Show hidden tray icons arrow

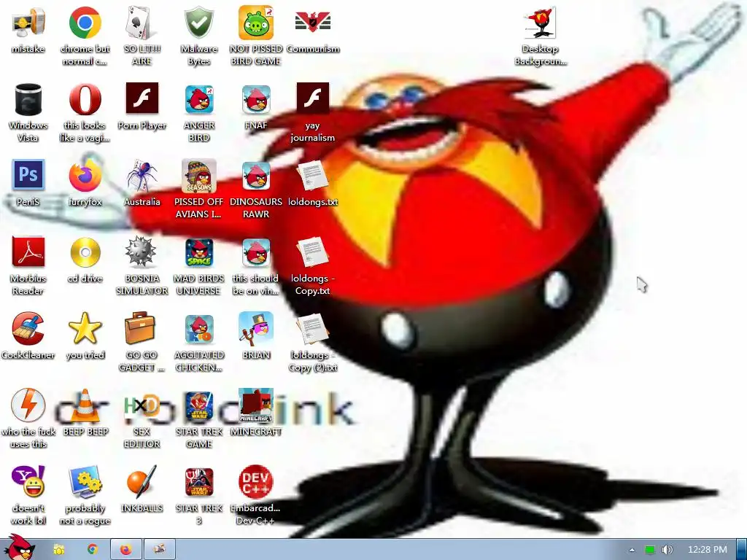[x=632, y=550]
